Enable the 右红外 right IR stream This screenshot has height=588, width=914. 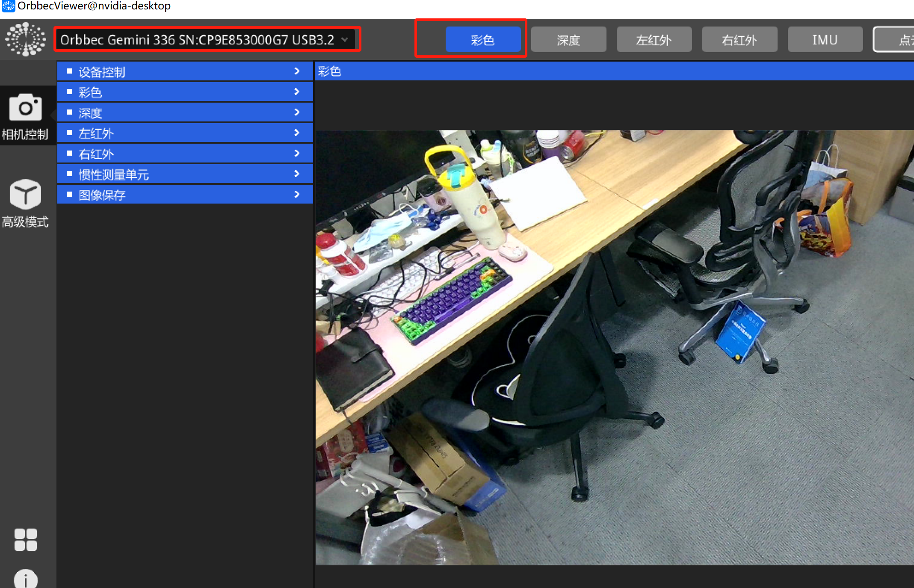pos(739,40)
